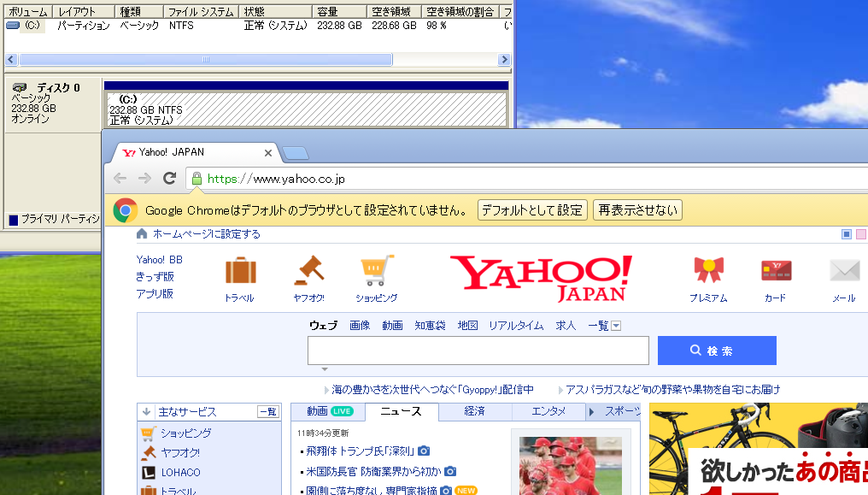This screenshot has width=868, height=495.
Task: Open the ヤフオク! gavel icon
Action: coord(309,271)
